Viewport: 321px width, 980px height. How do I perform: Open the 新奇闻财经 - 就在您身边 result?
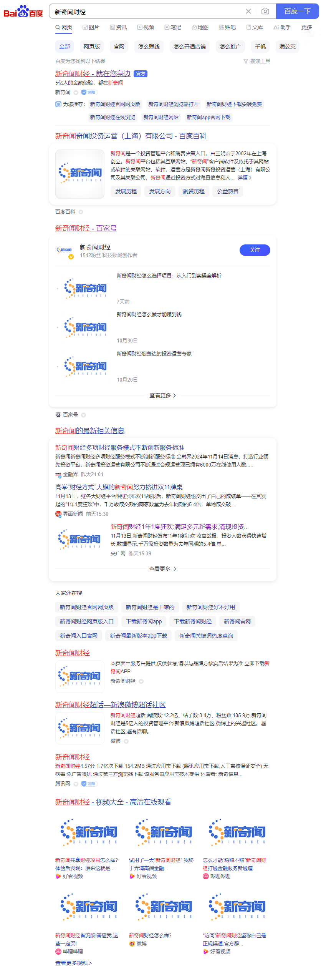pos(93,73)
